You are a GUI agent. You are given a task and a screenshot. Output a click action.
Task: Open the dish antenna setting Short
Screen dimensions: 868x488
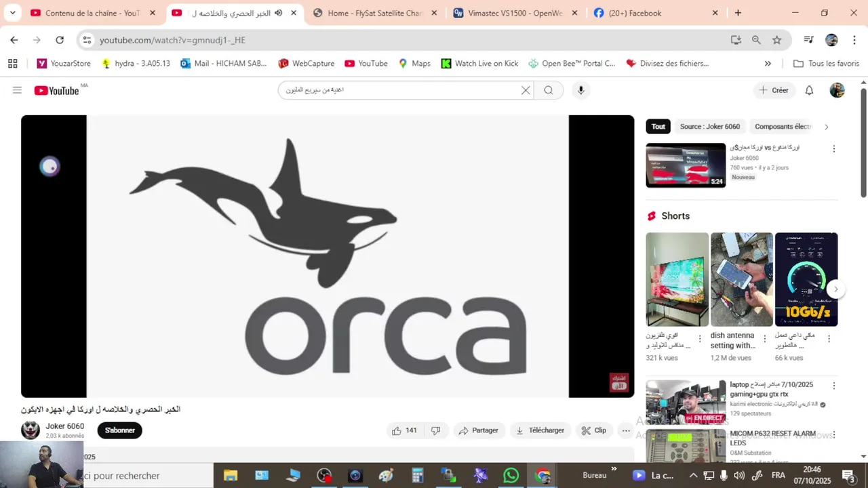[x=742, y=279]
